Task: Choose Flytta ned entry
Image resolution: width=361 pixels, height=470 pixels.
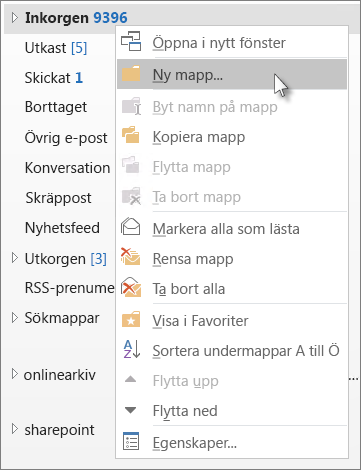Action: (232, 410)
